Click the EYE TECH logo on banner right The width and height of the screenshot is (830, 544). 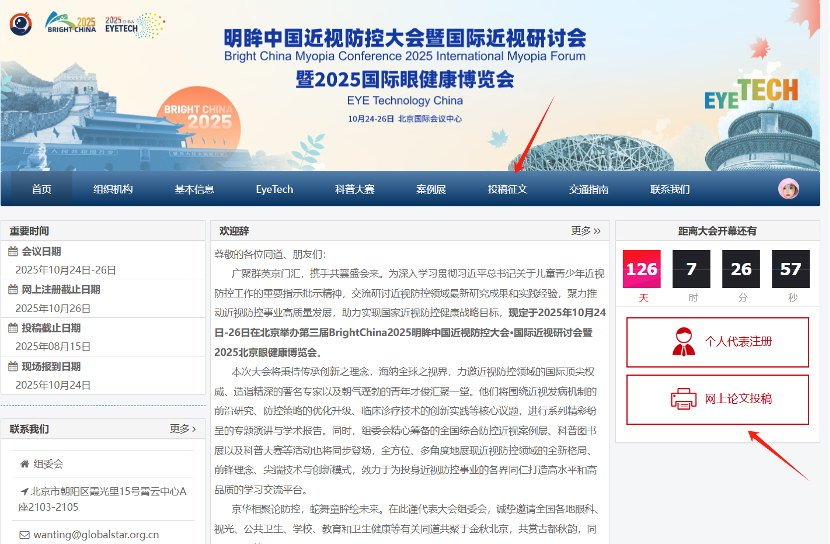(x=751, y=93)
